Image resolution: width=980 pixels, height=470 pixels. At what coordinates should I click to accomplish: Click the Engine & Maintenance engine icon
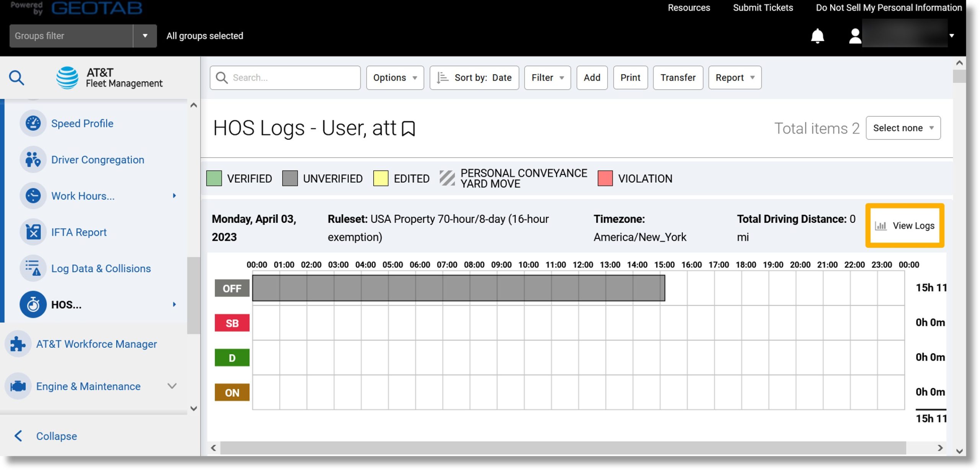pos(18,386)
